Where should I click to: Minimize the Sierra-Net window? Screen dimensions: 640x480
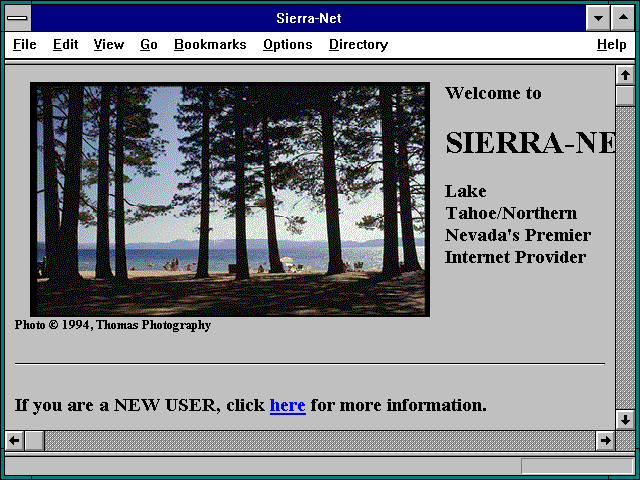point(598,18)
